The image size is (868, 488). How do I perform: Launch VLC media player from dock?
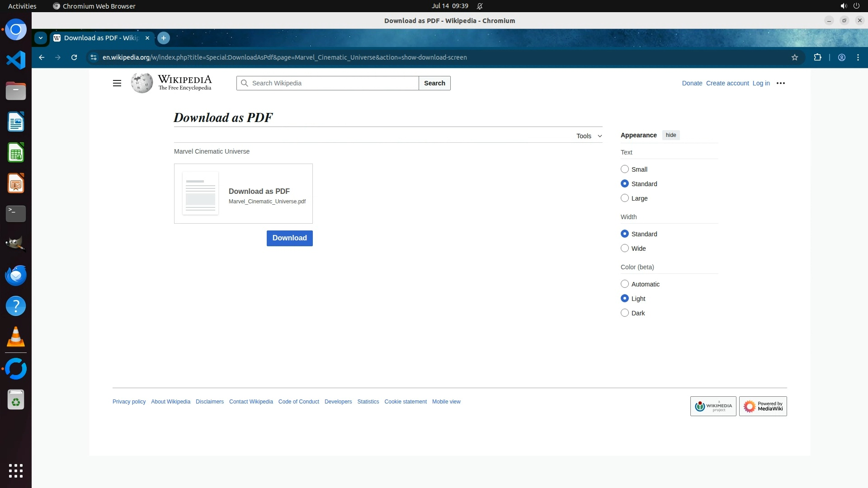pyautogui.click(x=16, y=337)
